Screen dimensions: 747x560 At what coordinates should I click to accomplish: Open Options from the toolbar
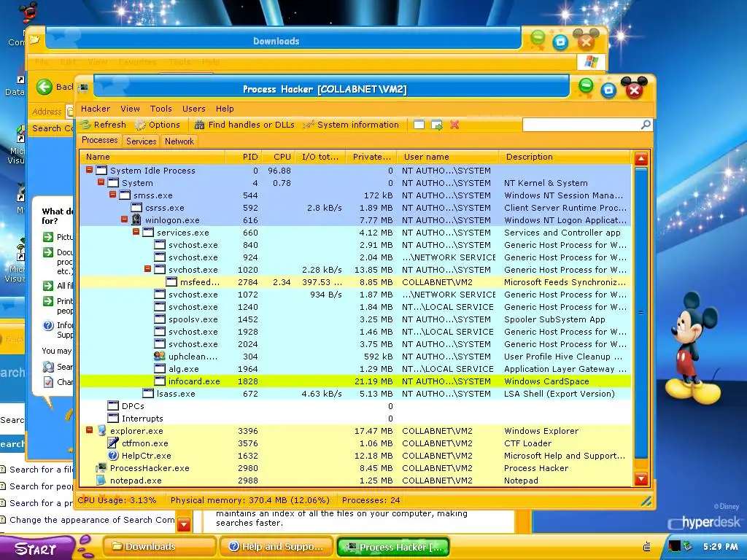[158, 125]
